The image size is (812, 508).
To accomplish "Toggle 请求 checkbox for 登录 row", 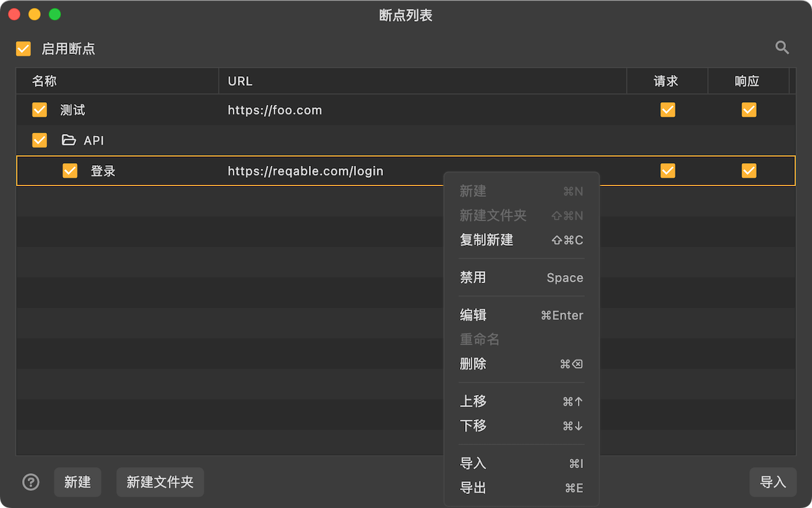I will click(x=667, y=171).
